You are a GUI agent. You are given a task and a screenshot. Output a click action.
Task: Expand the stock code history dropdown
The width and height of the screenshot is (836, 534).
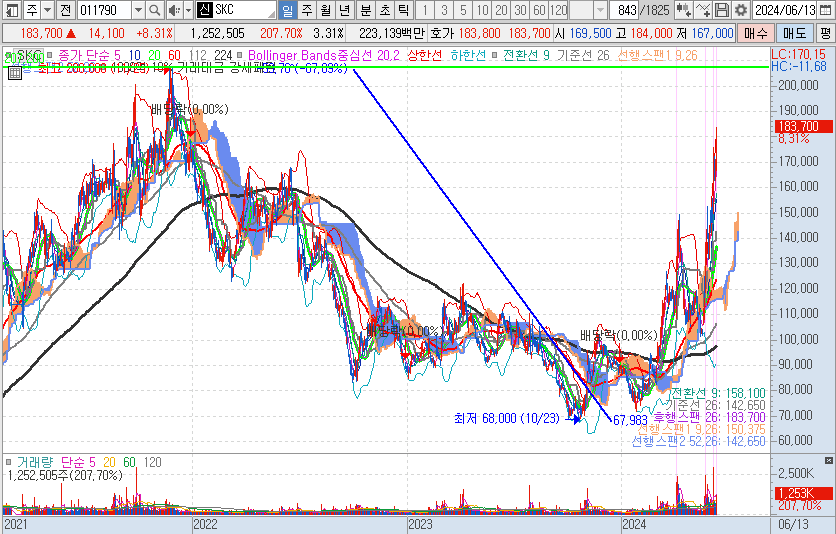(138, 10)
